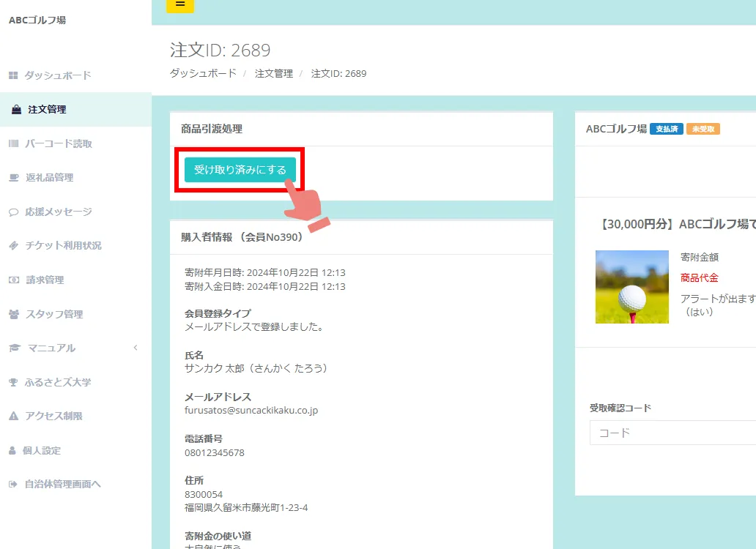The width and height of the screenshot is (756, 549).
Task: Open バーコード読取 using the barcode icon
Action: coord(13,143)
